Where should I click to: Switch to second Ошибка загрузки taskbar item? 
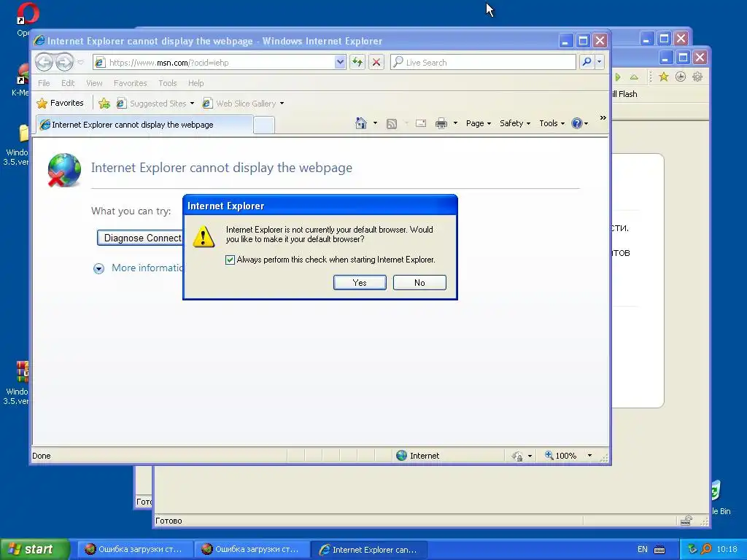click(252, 550)
